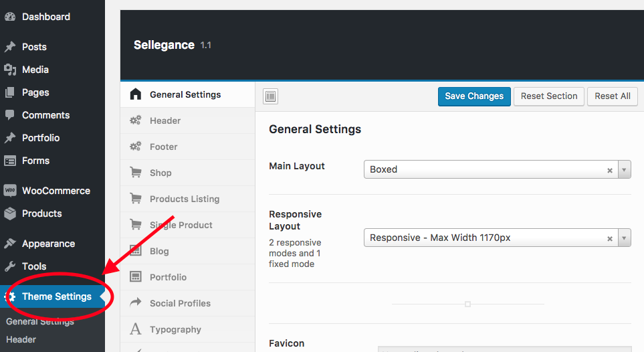Switch to the Shop settings tab
644x352 pixels.
(188, 173)
